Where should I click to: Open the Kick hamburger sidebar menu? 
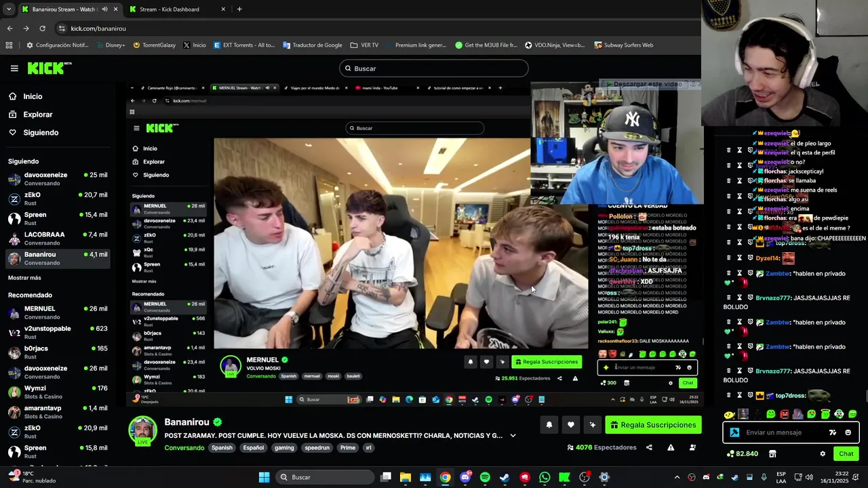(14, 68)
